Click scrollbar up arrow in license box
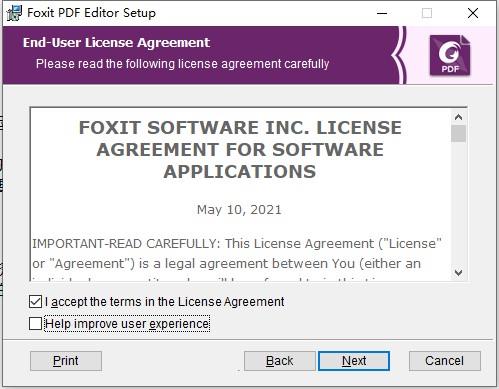This screenshot has width=499, height=389. [458, 117]
